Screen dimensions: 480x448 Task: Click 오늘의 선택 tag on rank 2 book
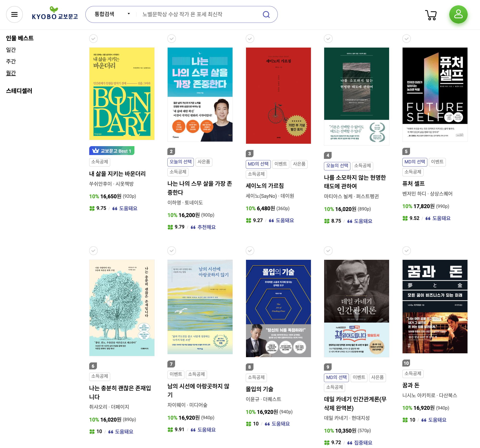(180, 162)
